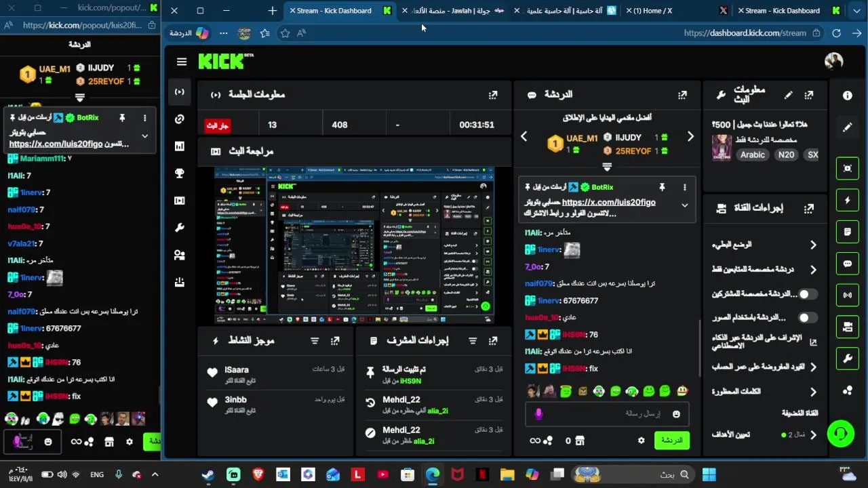Toggle the broadcast signal widget in right rail
This screenshot has height=488, width=868.
[x=848, y=295]
